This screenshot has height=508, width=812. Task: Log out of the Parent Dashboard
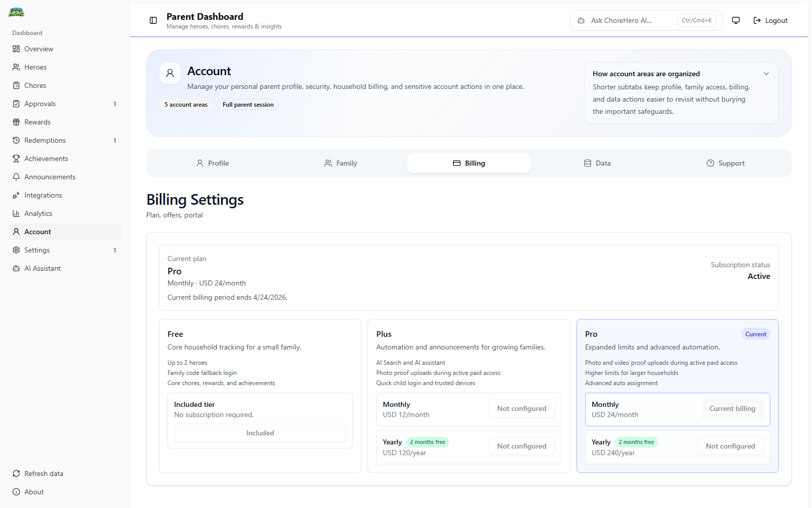tap(770, 20)
